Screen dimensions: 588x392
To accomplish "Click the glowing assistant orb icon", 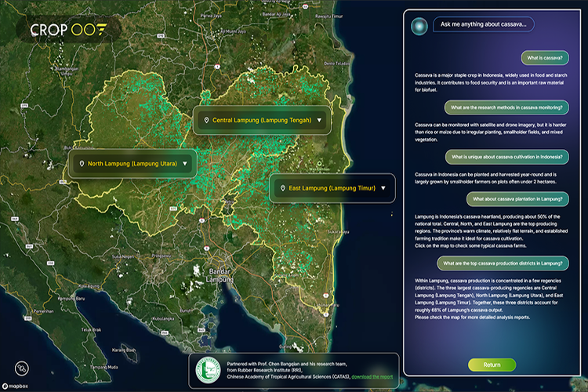I will click(419, 25).
